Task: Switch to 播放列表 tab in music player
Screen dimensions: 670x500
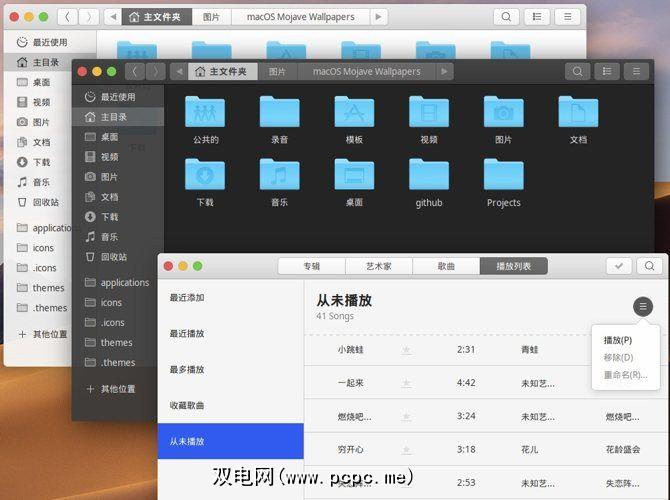Action: 514,266
